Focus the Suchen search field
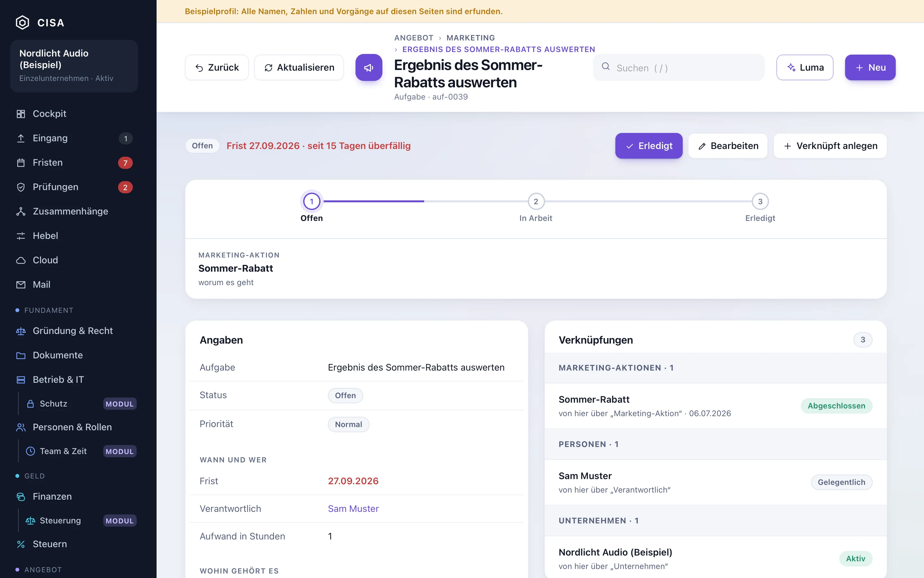Viewport: 924px width, 578px height. 679,68
